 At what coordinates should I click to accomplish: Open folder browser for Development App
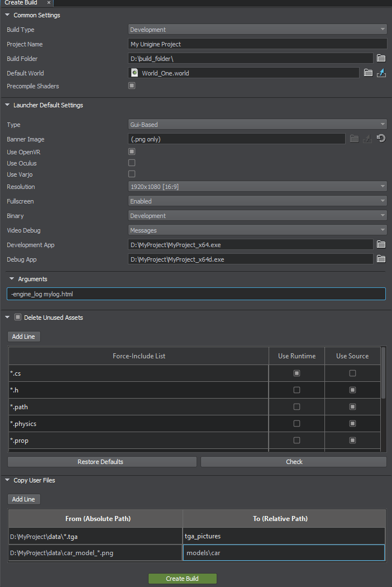pos(381,244)
